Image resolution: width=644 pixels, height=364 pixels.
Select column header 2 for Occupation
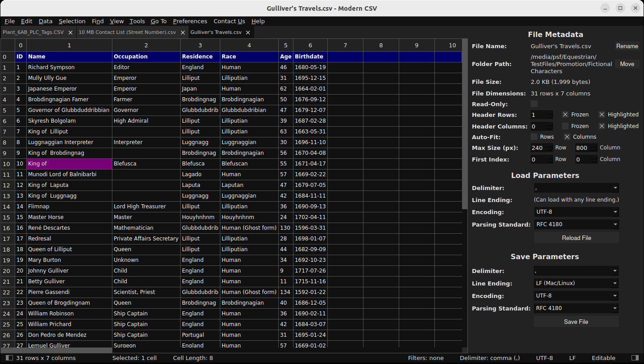(146, 45)
